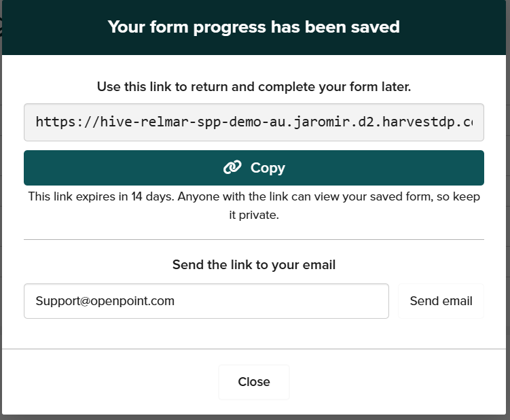Copy the saved form link
The width and height of the screenshot is (510, 420).
pos(253,168)
